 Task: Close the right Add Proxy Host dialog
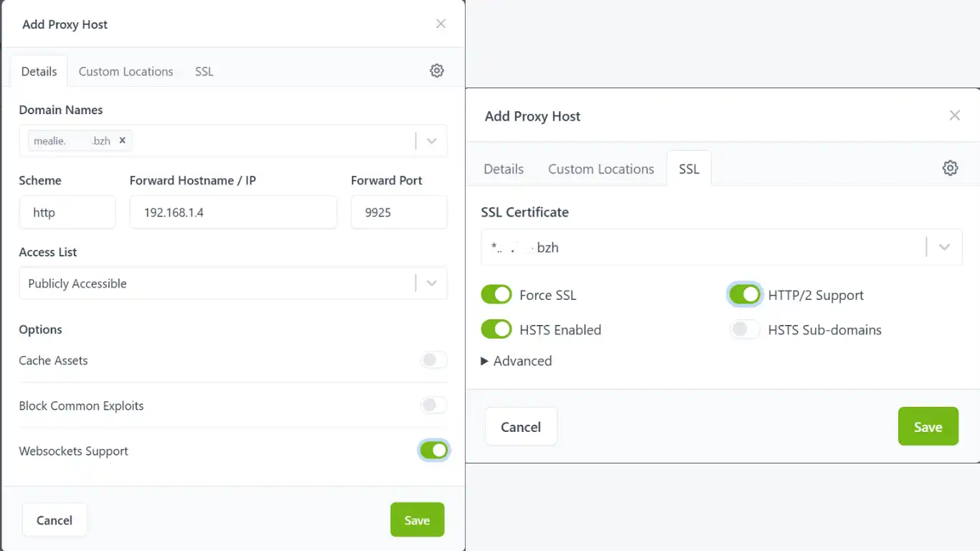[954, 116]
